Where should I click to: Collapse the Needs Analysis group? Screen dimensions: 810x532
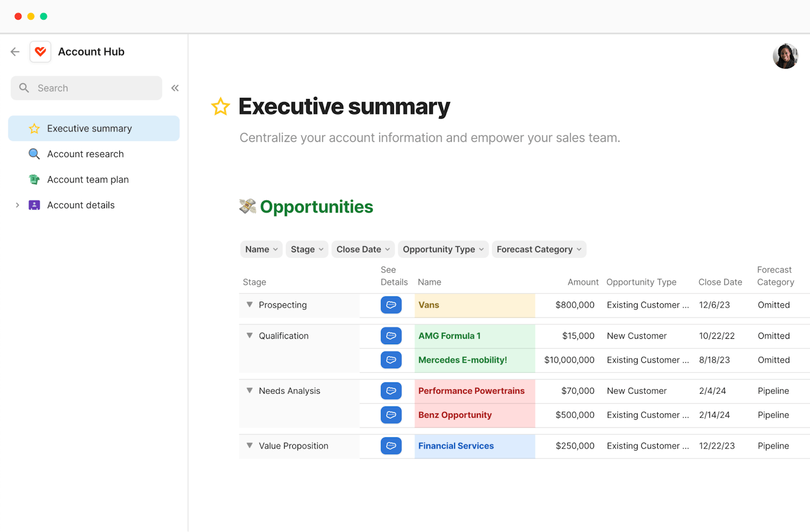tap(250, 390)
